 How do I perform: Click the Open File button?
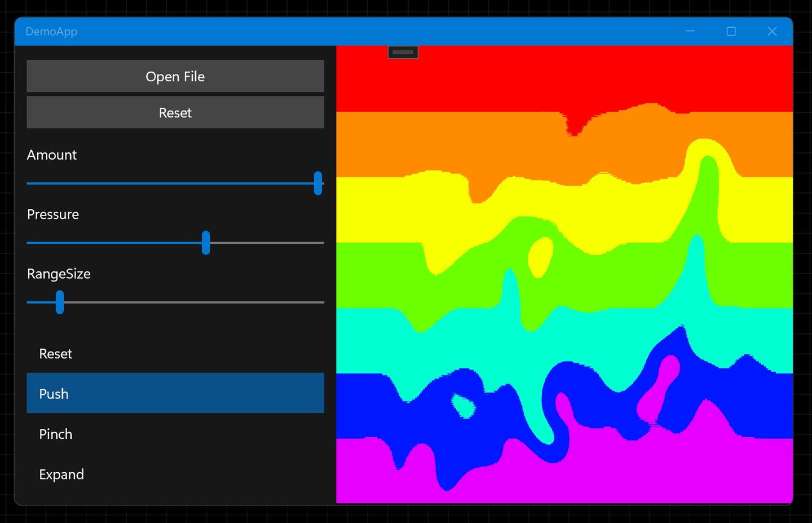point(175,76)
